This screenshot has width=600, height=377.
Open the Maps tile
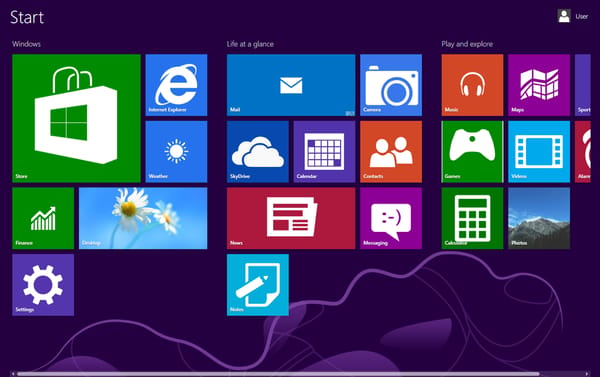tap(539, 85)
